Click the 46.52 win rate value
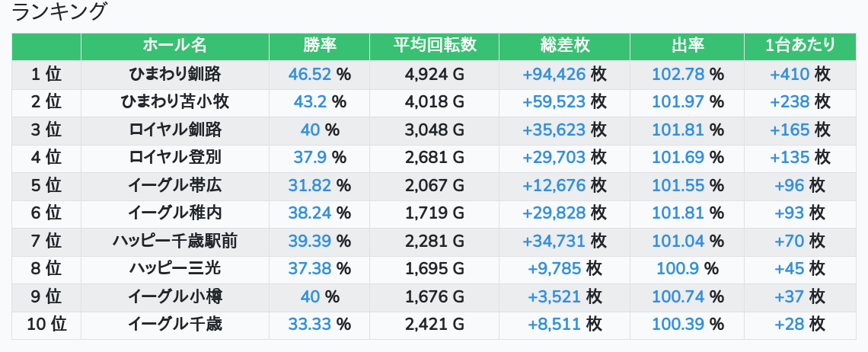Screen dimensions: 868x352 (310, 74)
